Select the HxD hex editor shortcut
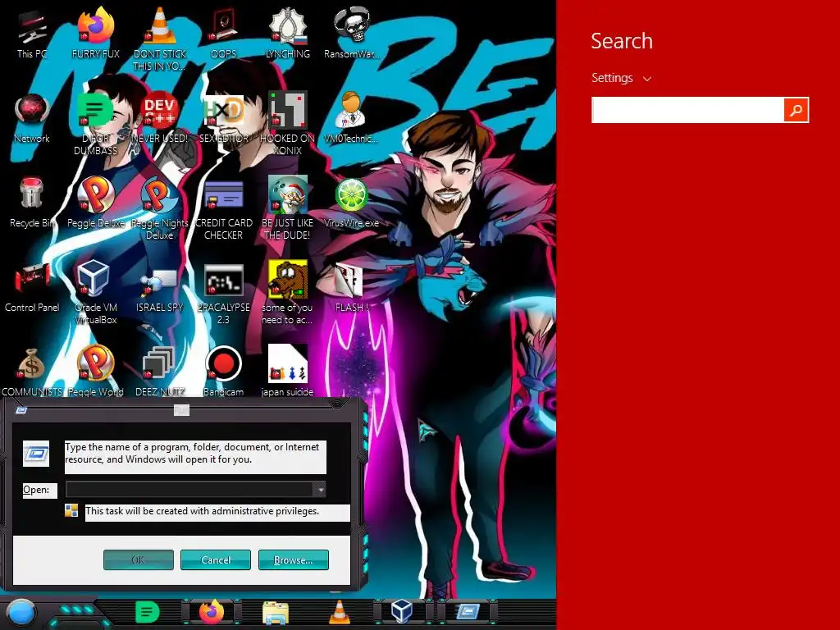 click(x=223, y=118)
